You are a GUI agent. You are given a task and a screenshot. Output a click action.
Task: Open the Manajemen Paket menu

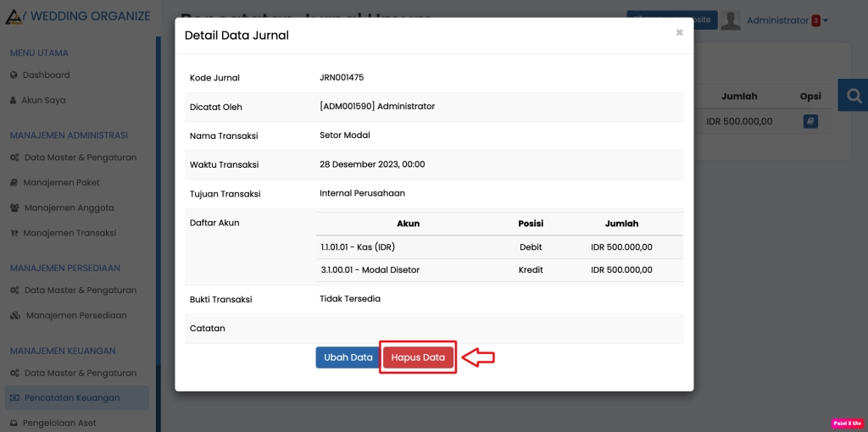tap(55, 182)
